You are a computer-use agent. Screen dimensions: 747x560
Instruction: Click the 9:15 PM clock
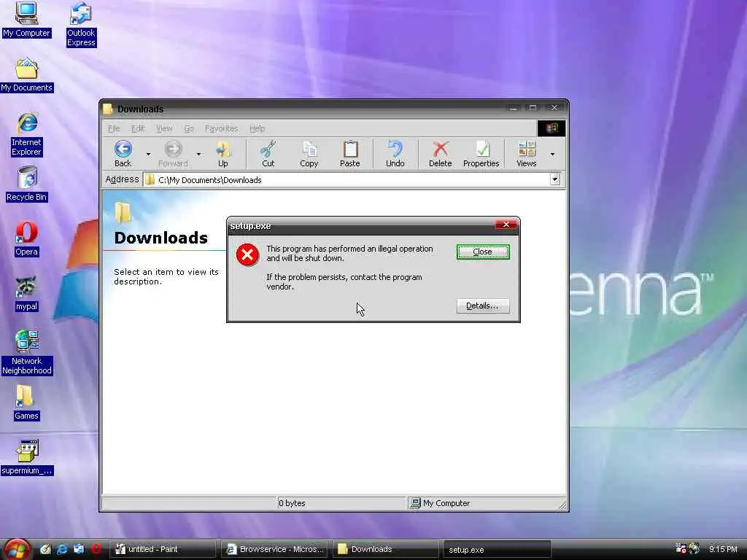click(723, 549)
